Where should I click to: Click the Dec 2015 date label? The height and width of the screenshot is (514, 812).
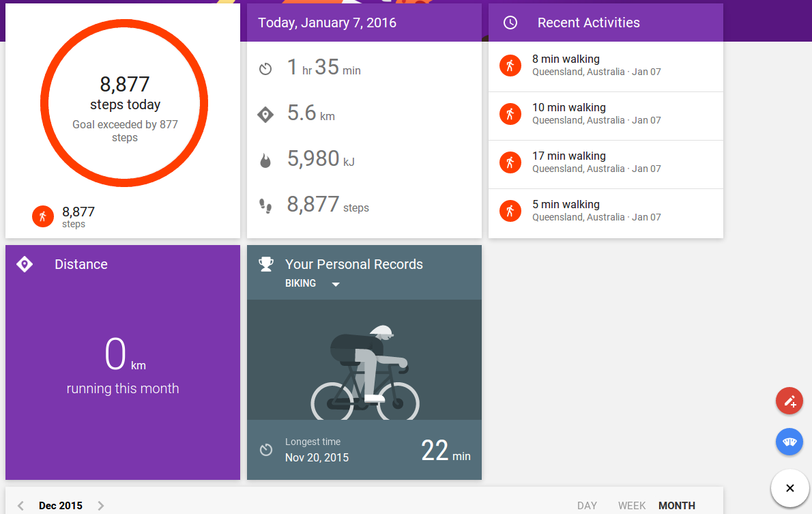click(61, 506)
